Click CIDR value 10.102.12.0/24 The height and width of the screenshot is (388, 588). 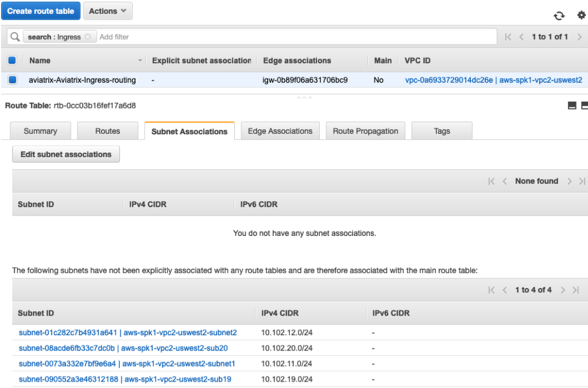click(x=287, y=332)
